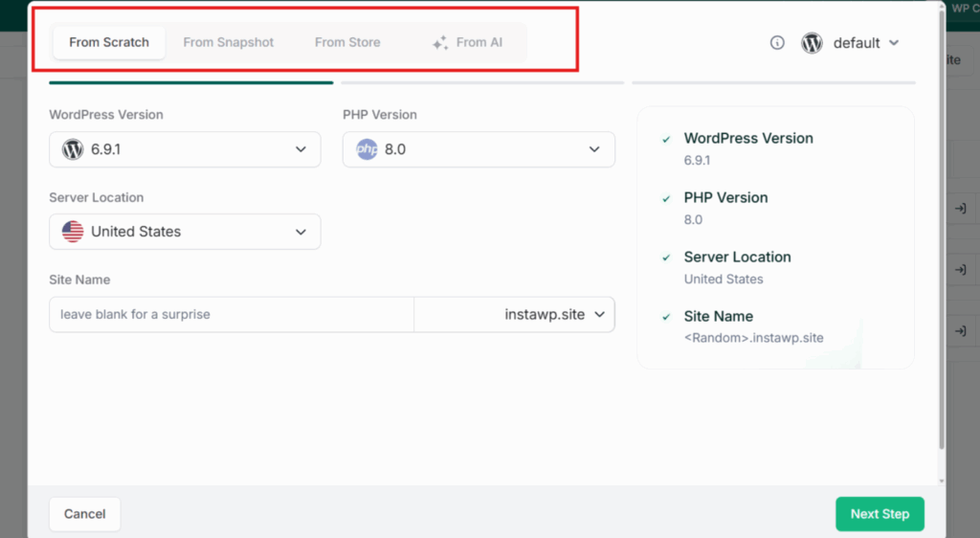Click the '<Random>.instawp.site' summary text

click(x=754, y=338)
